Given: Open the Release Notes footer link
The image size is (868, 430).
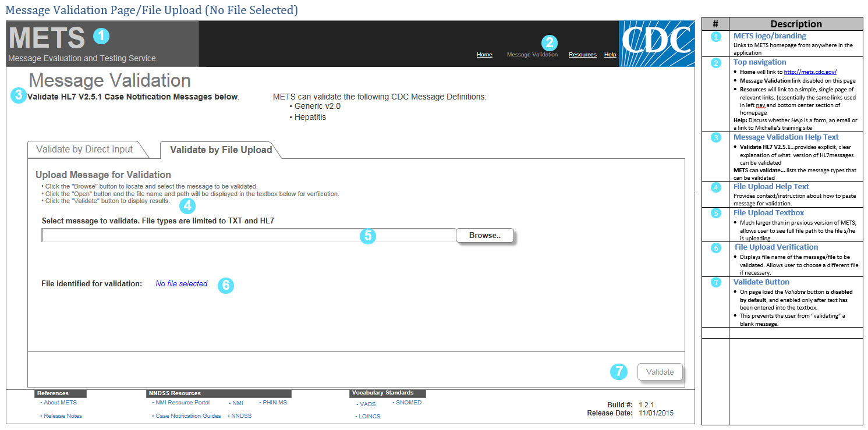Looking at the screenshot, I should point(62,416).
